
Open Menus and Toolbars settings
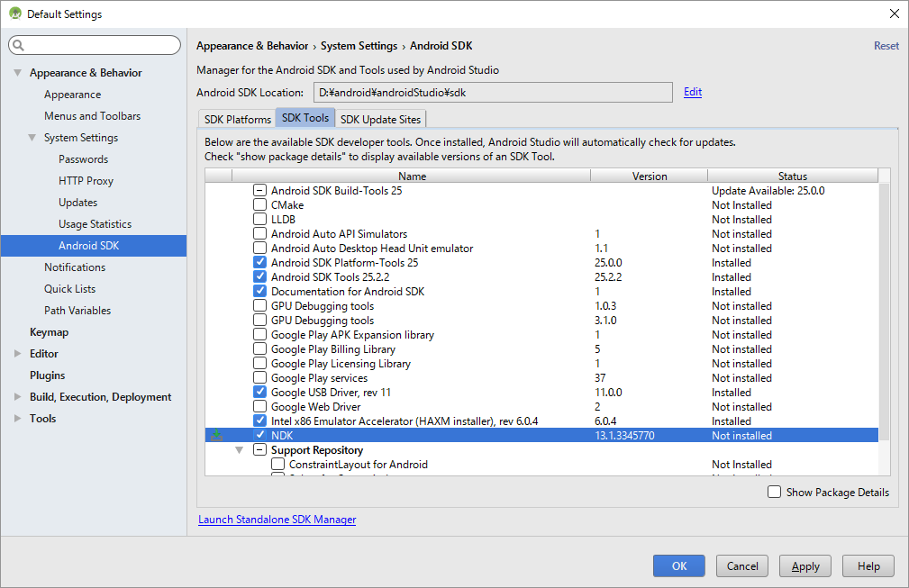tap(92, 116)
